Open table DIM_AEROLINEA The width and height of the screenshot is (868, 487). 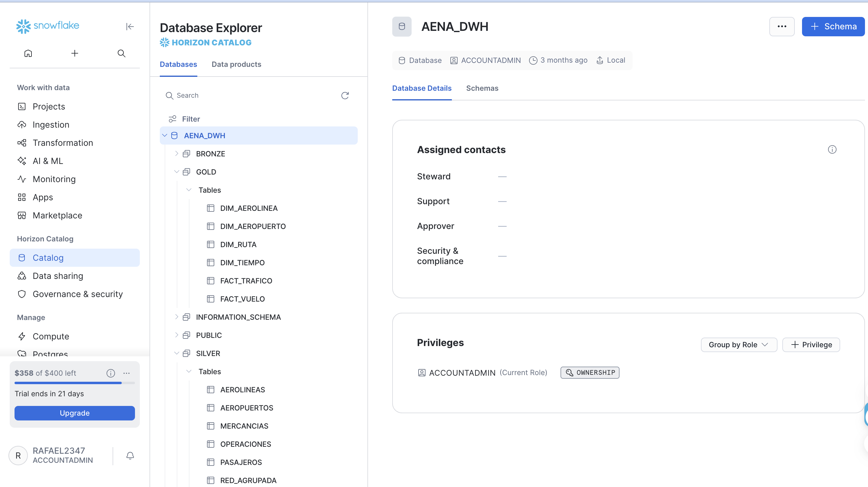pos(249,208)
